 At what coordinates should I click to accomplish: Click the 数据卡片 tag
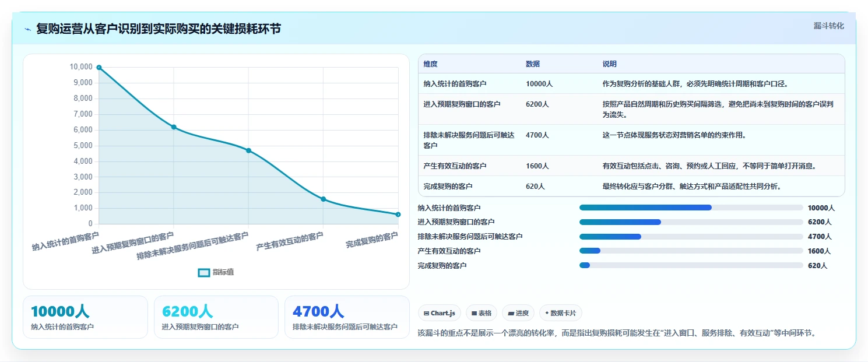[x=561, y=313]
